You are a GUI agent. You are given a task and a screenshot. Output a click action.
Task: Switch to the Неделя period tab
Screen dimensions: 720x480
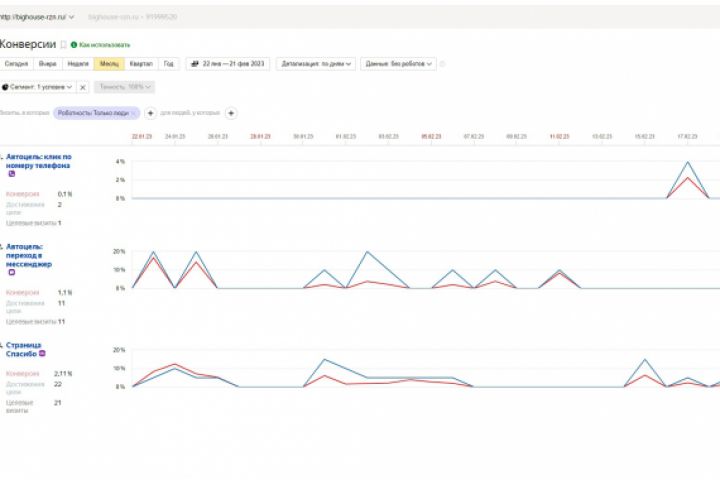78,64
